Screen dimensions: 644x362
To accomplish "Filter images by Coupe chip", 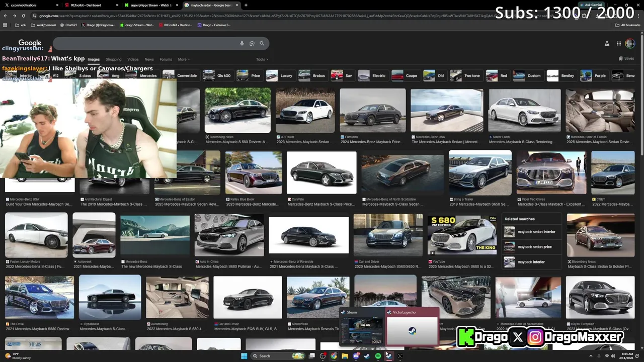I will tap(405, 75).
